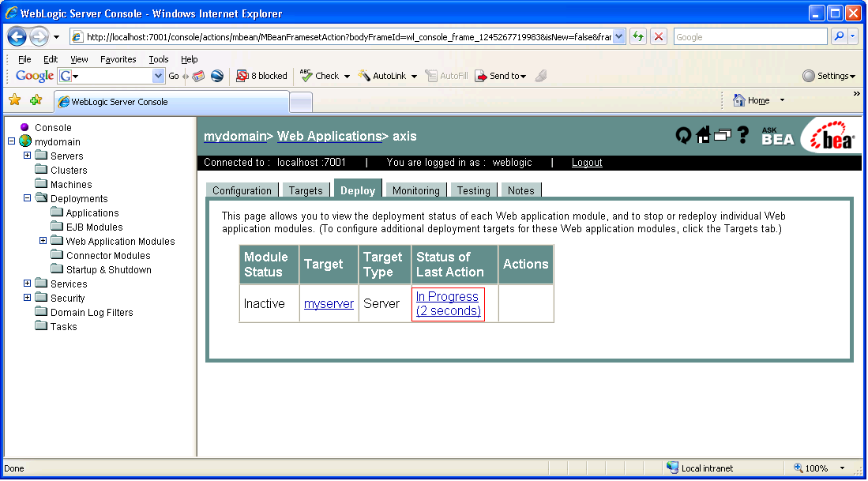Open Favorites Center via the yellow star icon
The image size is (868, 481).
15,100
